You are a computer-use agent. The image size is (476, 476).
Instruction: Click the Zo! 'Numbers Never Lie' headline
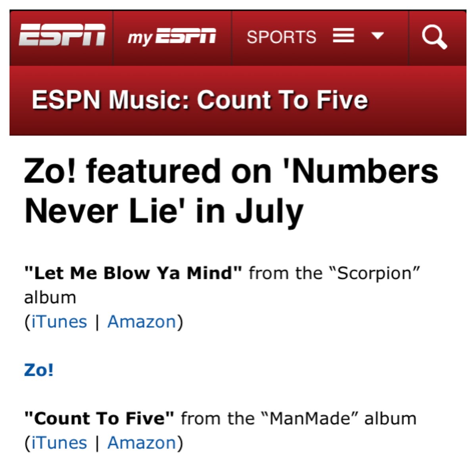click(231, 191)
